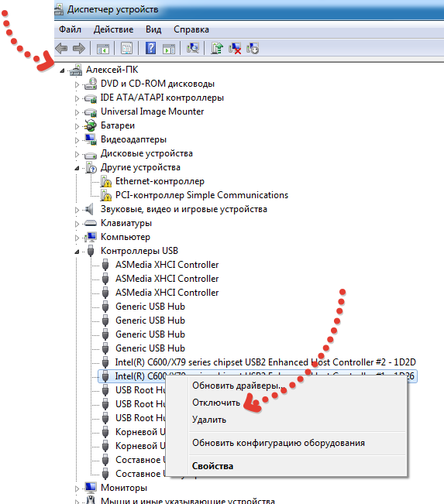Expand DVD и CD-ROM дисководы node
The image size is (444, 504).
(77, 84)
